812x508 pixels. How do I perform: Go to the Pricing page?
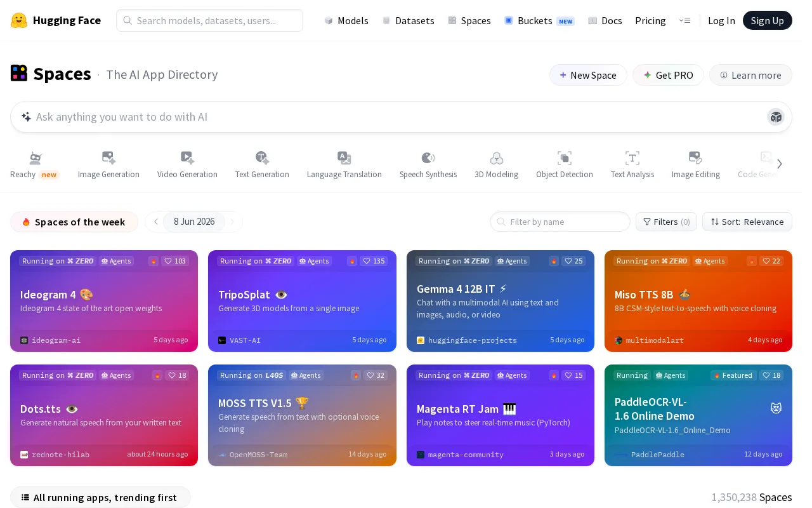[650, 20]
